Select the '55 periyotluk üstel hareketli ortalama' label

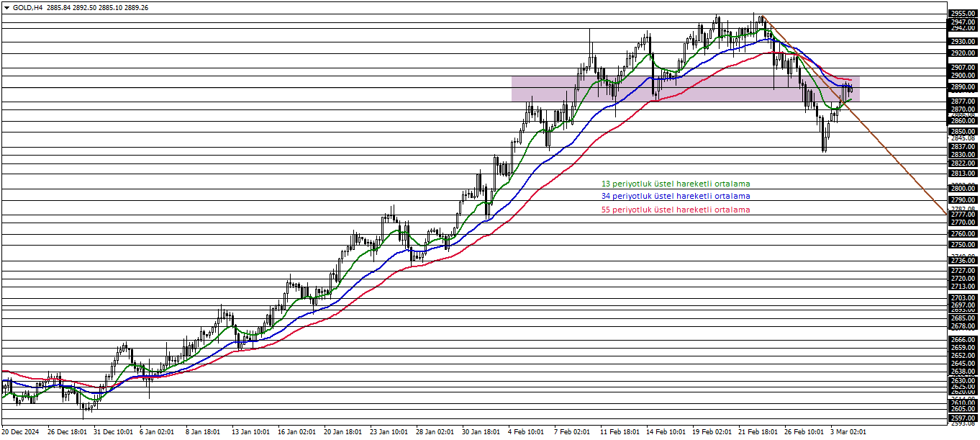(676, 210)
